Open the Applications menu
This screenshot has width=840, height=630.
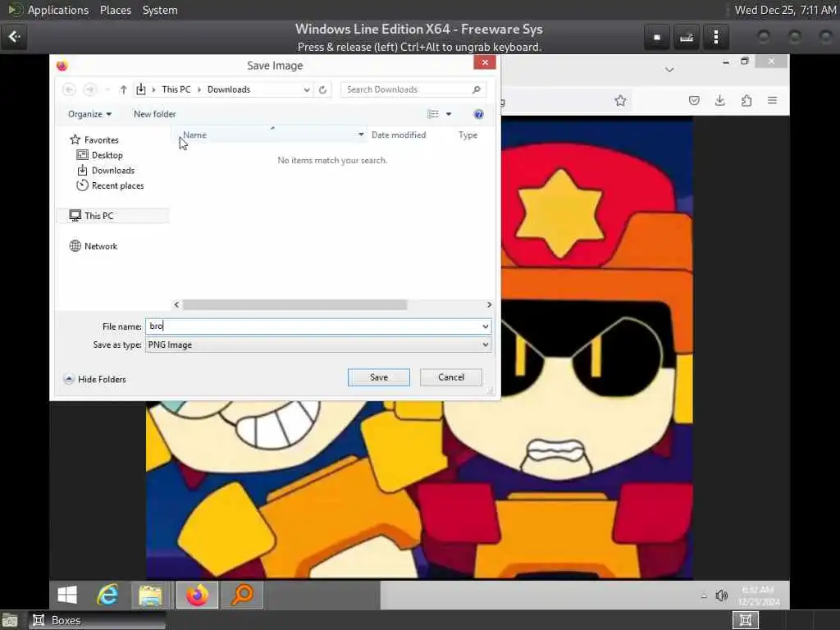click(58, 10)
